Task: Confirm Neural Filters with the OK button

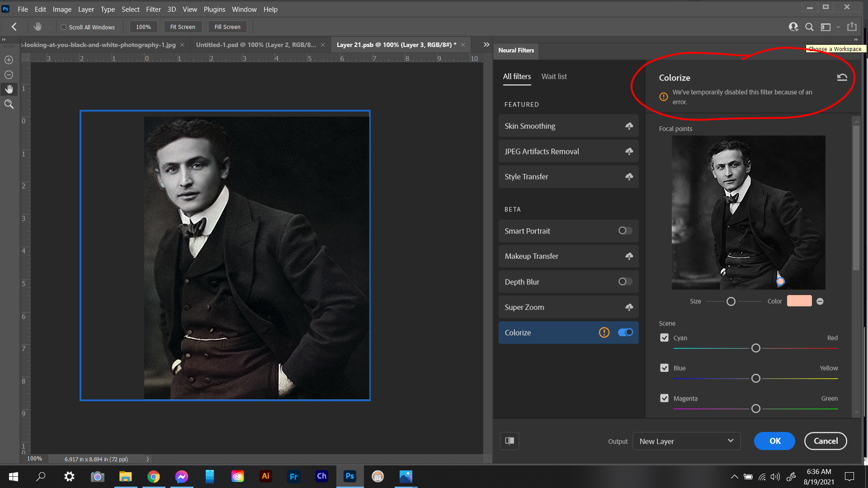Action: click(x=774, y=441)
